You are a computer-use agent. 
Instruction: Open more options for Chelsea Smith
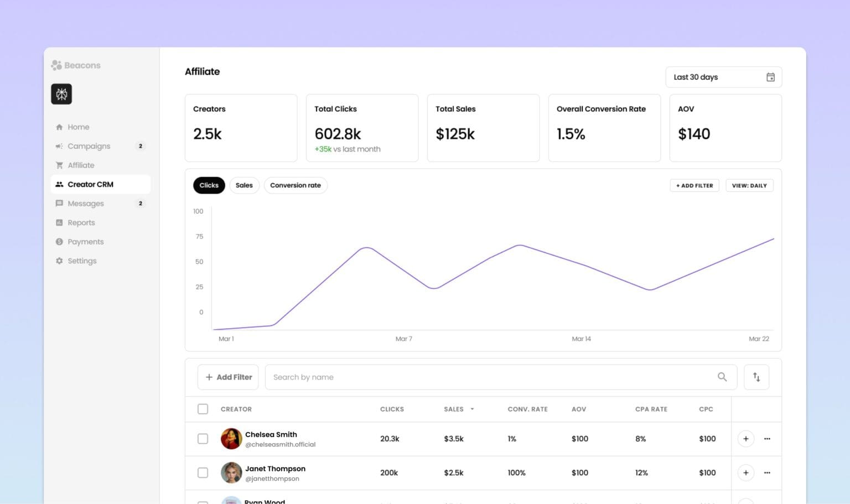tap(767, 439)
